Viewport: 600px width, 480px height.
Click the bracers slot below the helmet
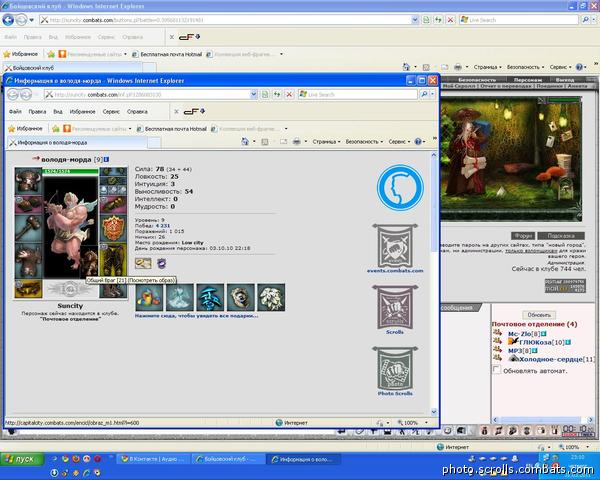pyautogui.click(x=28, y=204)
